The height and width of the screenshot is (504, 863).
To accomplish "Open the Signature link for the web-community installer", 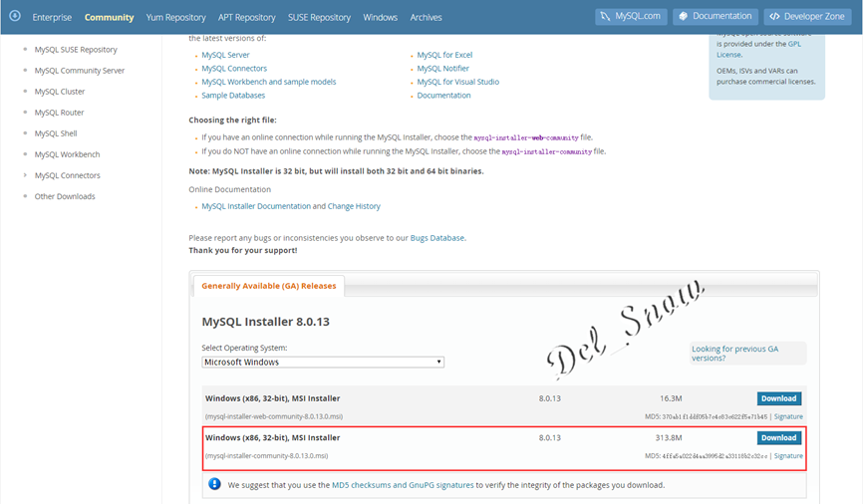I will pos(788,416).
